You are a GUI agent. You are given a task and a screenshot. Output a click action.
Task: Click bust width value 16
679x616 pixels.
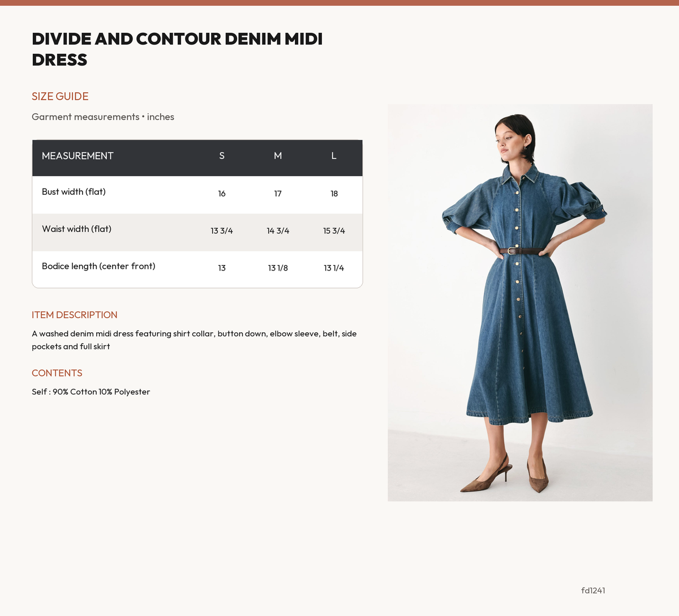(x=222, y=194)
